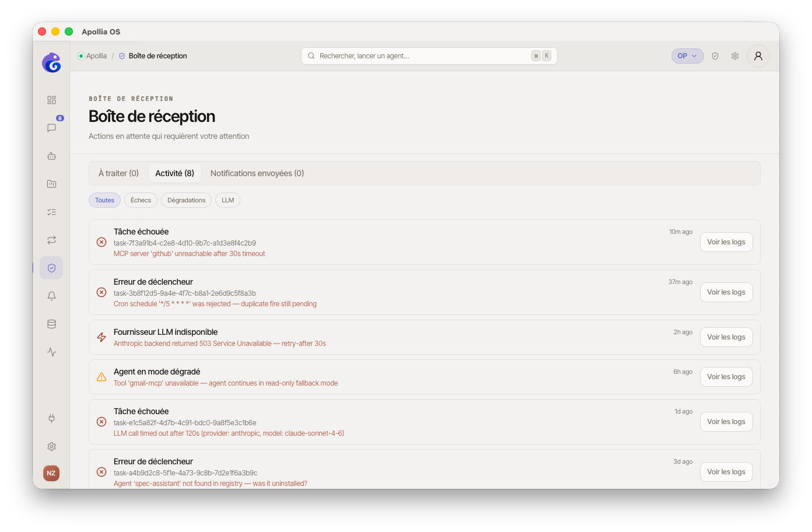This screenshot has height=532, width=812.
Task: Click task ID 'task-7f3a91b4-c2e8-4d10-9b7c-a1d3e8f4c2b9'
Action: pos(185,243)
